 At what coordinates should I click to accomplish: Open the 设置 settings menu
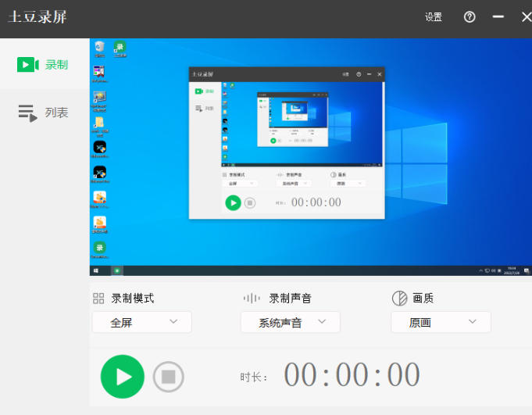pos(434,17)
